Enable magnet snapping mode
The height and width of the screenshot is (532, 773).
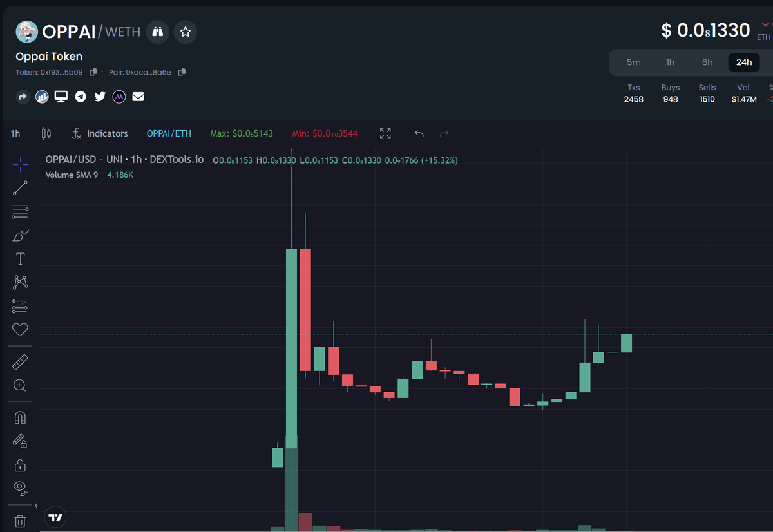pos(20,417)
